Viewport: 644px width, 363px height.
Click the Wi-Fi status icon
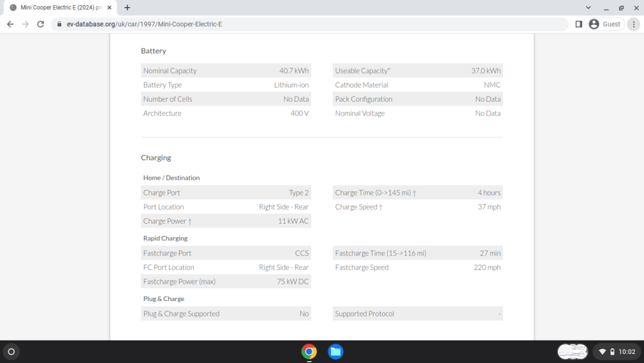point(603,351)
